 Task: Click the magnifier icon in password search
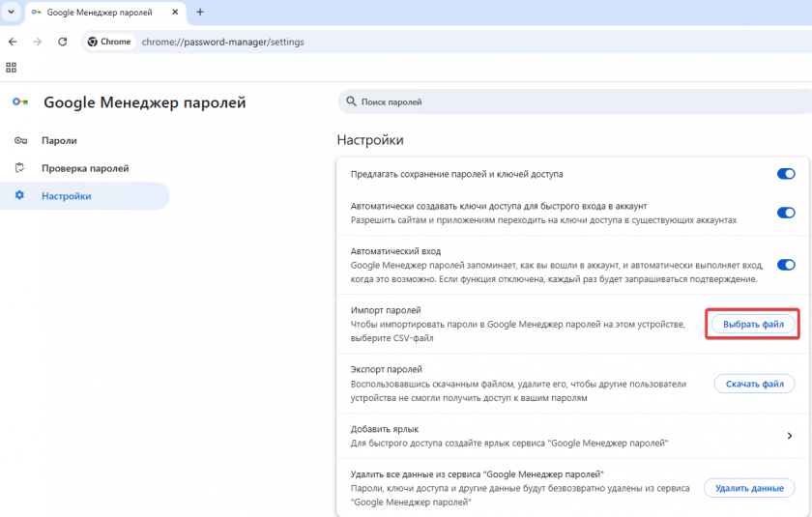tap(350, 101)
